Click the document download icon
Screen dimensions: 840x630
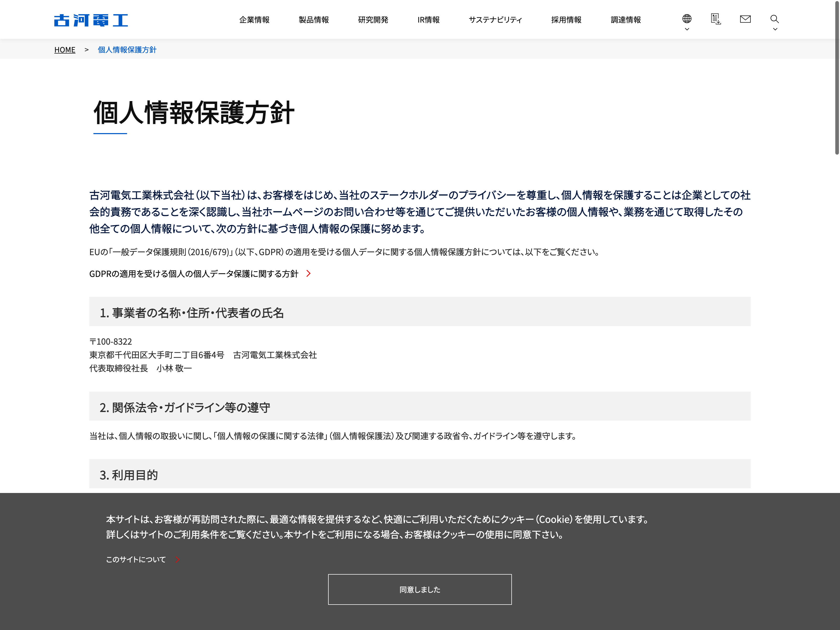[716, 19]
